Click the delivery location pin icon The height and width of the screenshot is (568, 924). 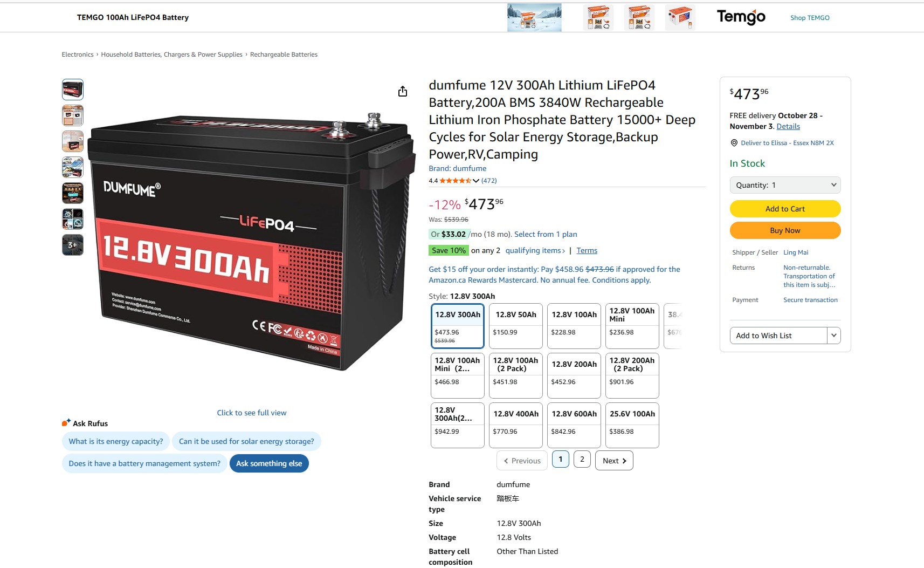tap(734, 143)
